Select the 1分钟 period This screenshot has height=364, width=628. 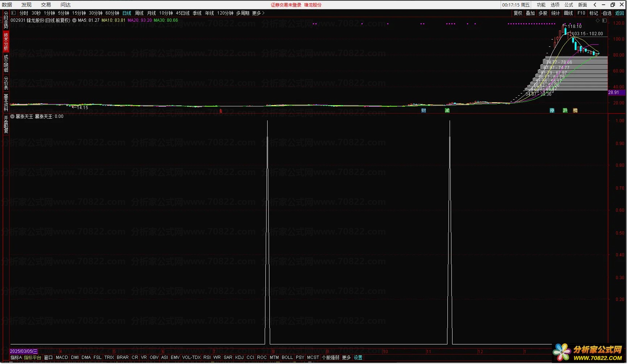tap(49, 13)
